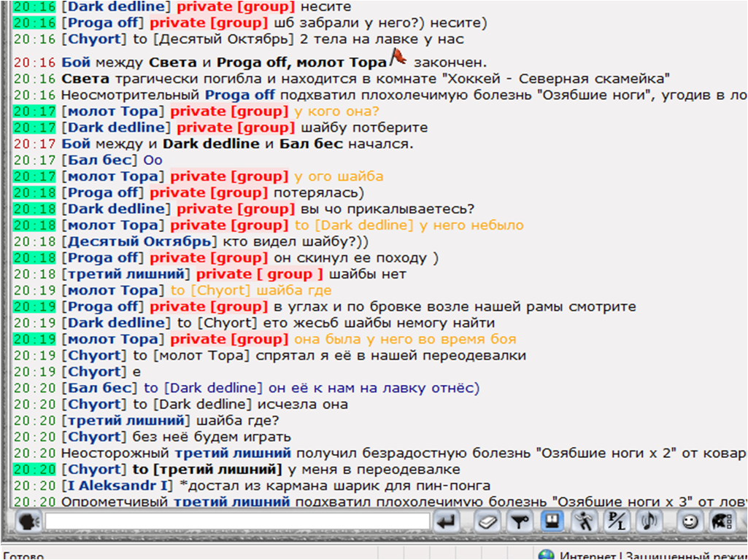Click the flag icon next to молот Тора
The height and width of the screenshot is (560, 748).
398,58
